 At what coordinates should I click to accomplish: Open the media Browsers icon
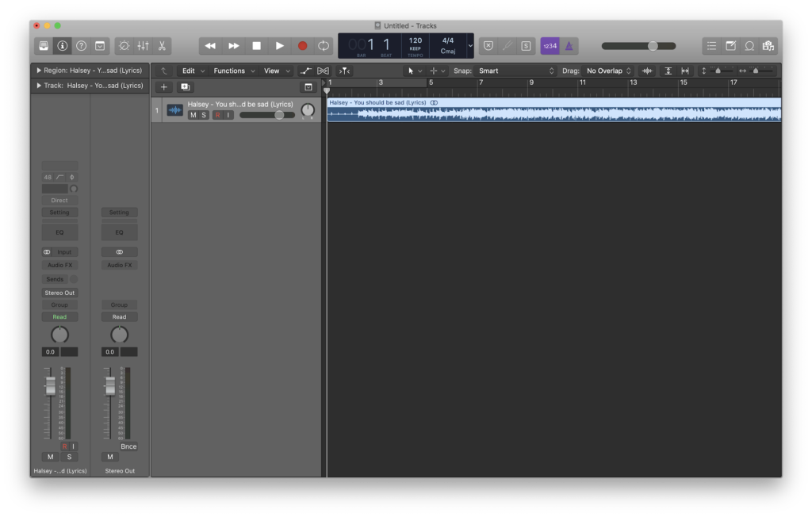click(x=768, y=46)
